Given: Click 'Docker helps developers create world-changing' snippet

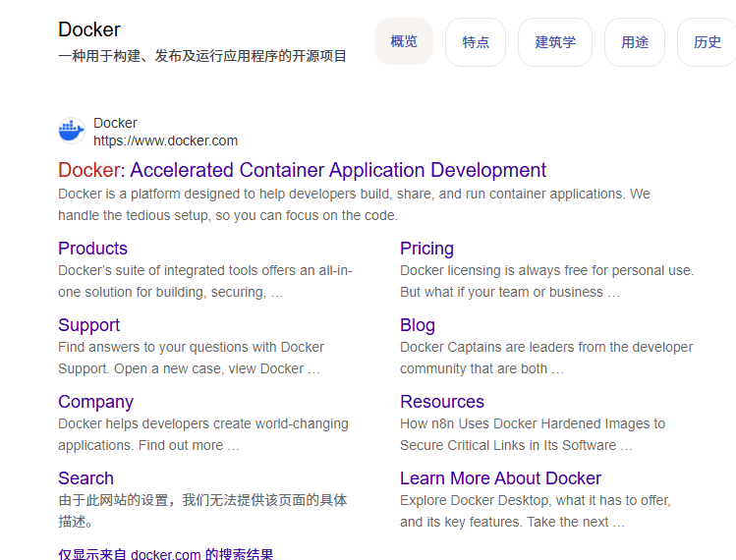Looking at the screenshot, I should pos(203,434).
